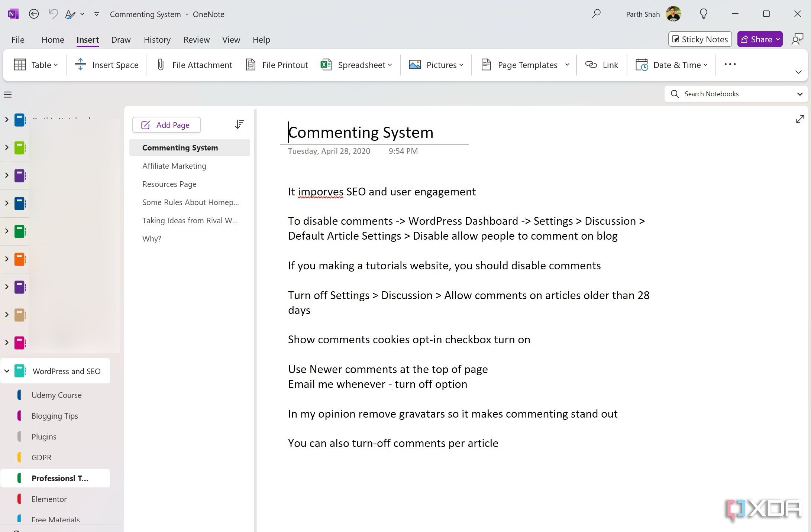Screen dimensions: 811x532
Task: Expand the WordPress and SEO notebook
Action: point(6,370)
